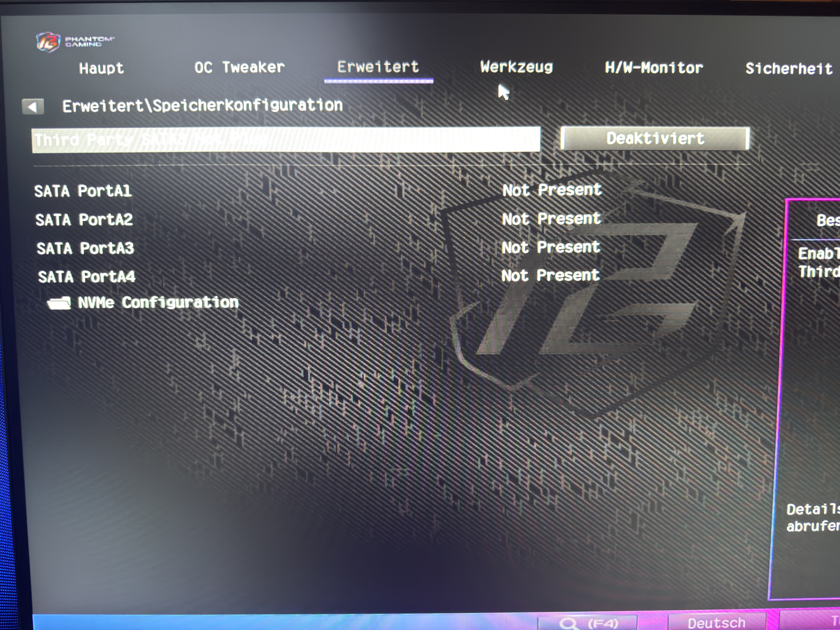Go to the Werkzeug tab
This screenshot has height=630, width=840.
tap(516, 67)
